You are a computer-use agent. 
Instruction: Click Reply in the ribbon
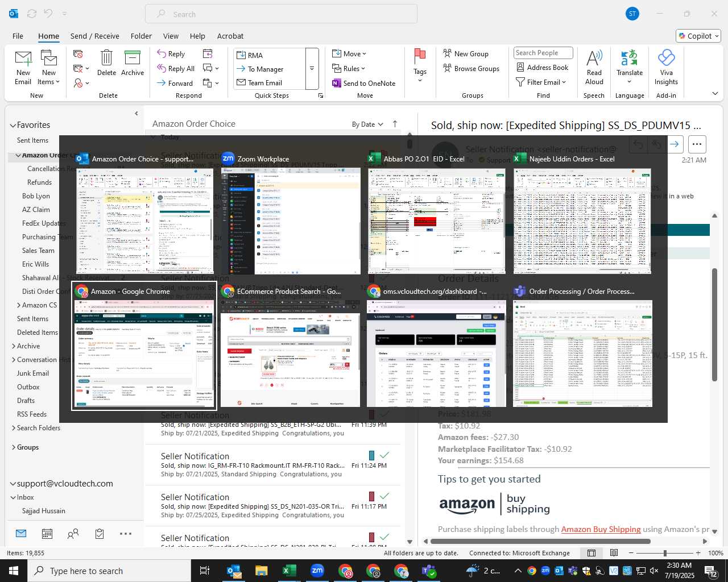(171, 54)
